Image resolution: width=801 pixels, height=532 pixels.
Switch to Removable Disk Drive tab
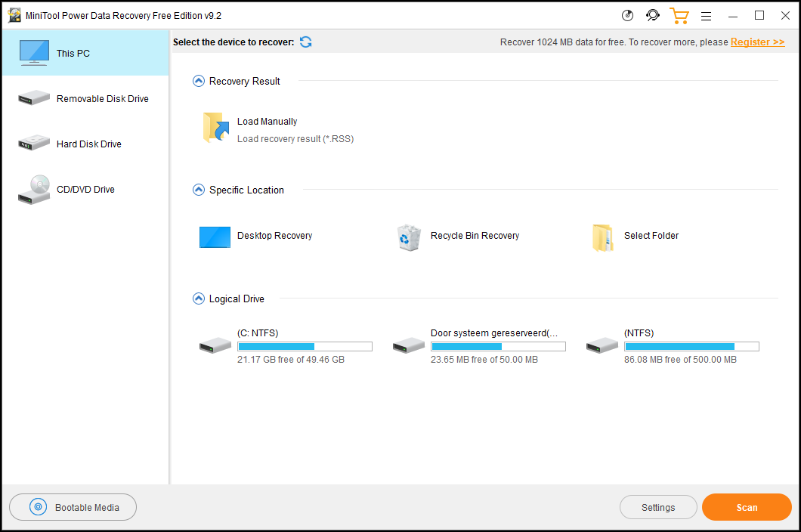pos(85,98)
